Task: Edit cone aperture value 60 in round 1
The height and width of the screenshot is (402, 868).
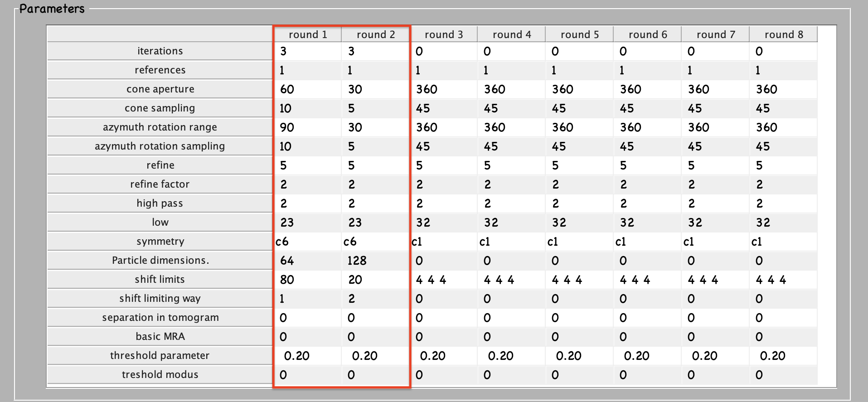Action: tap(308, 89)
